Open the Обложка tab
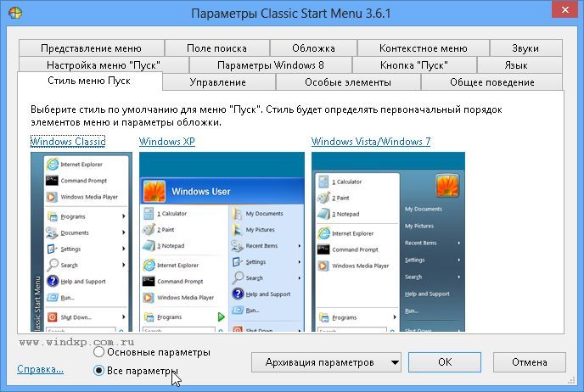This screenshot has width=584, height=392. click(313, 48)
